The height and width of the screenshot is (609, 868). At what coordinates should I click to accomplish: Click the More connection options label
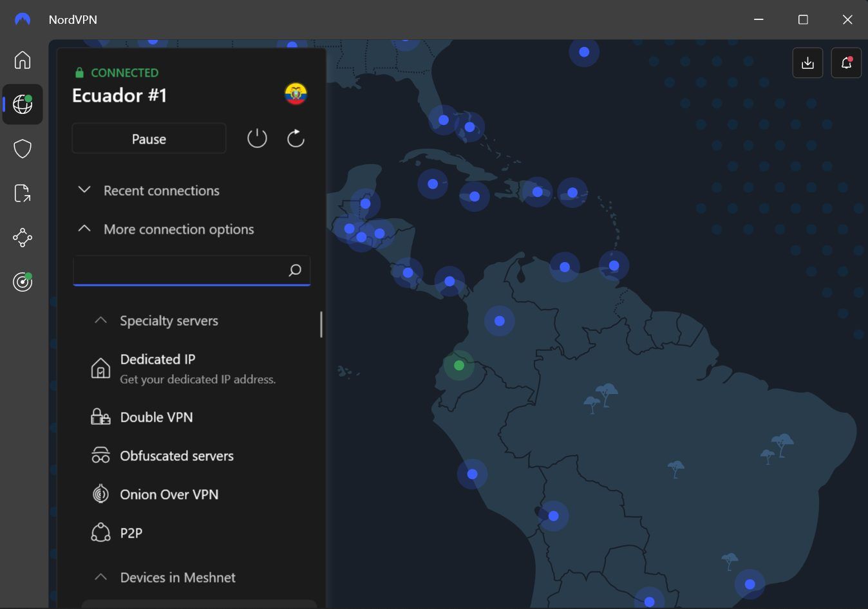179,229
